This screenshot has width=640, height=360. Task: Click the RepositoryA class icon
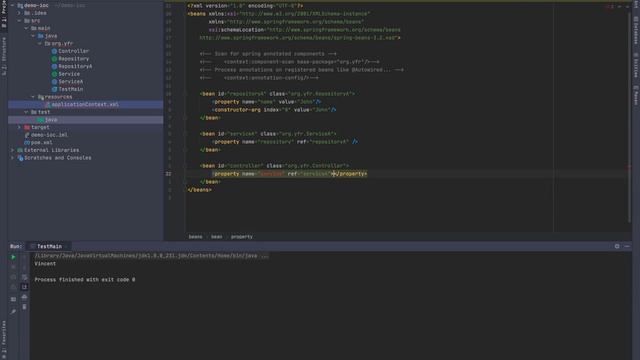54,66
